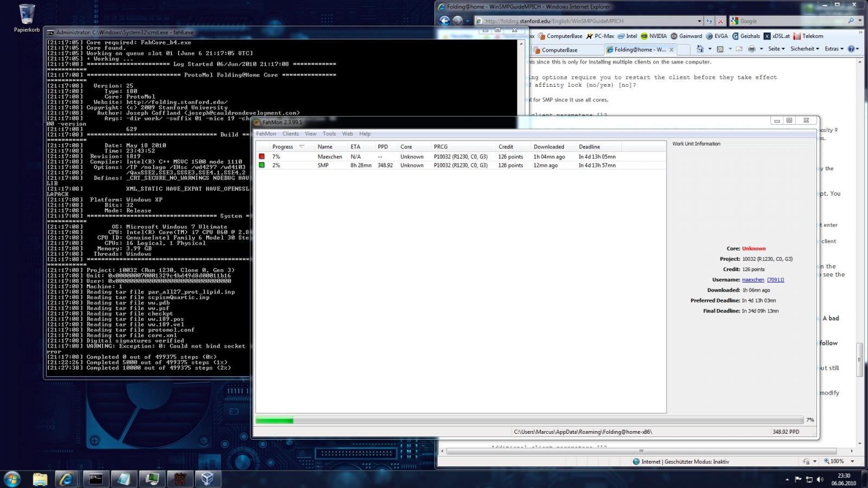Open the (70911) team link

tap(776, 280)
